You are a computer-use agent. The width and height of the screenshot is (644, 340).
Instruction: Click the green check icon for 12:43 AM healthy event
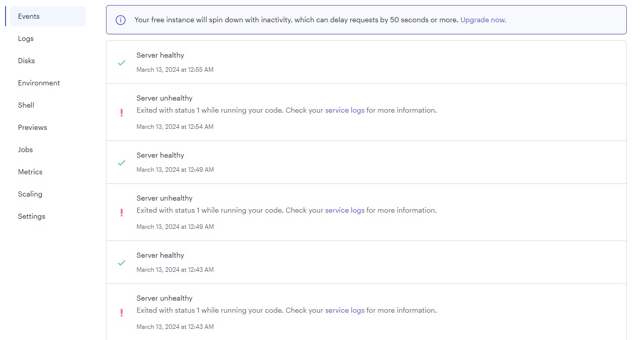tap(122, 263)
